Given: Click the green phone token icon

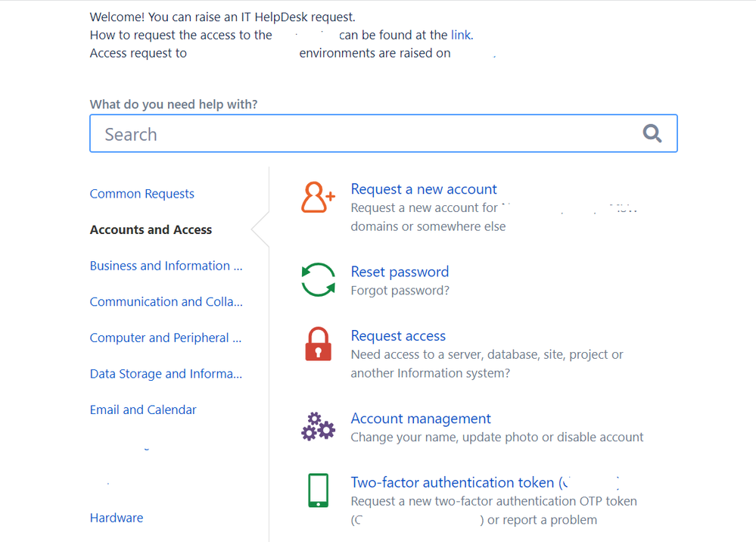Looking at the screenshot, I should 318,491.
